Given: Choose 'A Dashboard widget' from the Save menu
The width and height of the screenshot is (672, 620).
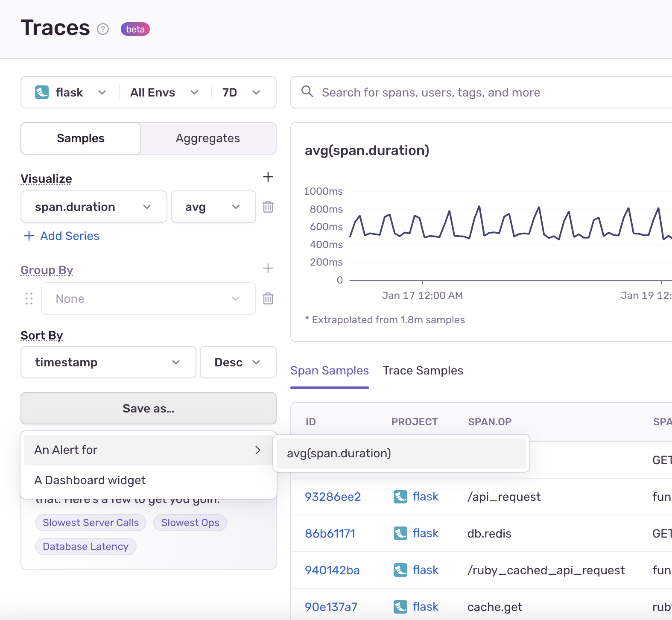Looking at the screenshot, I should coord(90,480).
